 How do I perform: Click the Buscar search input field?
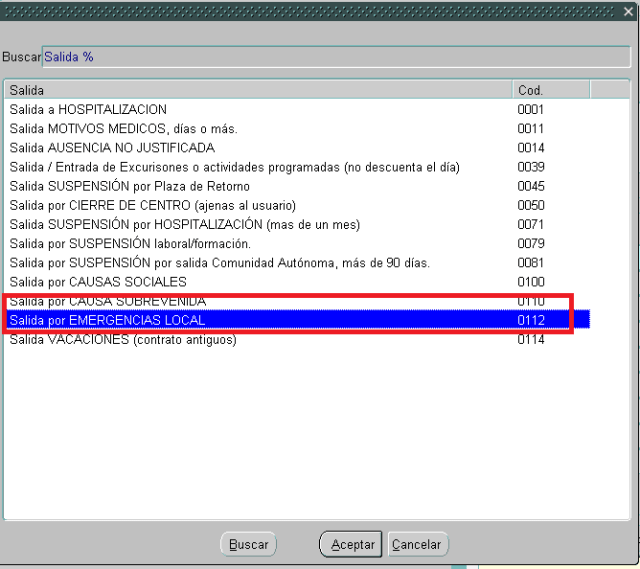point(336,57)
